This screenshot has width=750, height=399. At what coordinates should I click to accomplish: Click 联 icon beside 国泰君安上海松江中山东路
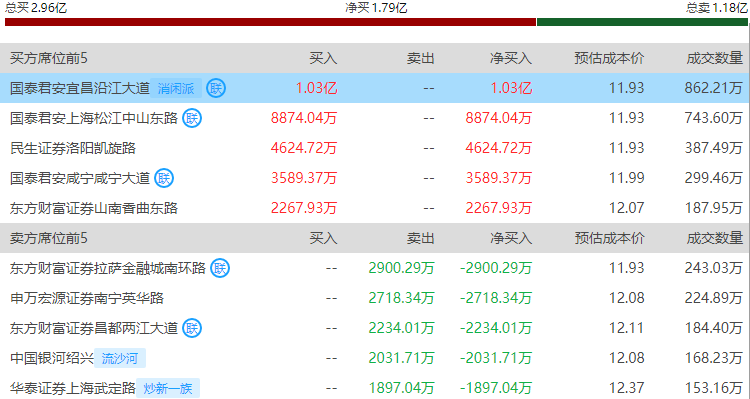192,118
